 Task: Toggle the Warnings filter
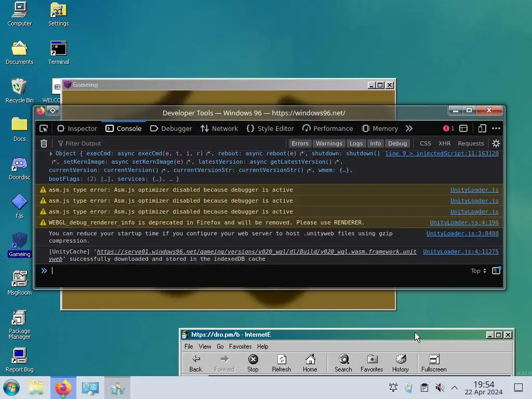pyautogui.click(x=329, y=143)
